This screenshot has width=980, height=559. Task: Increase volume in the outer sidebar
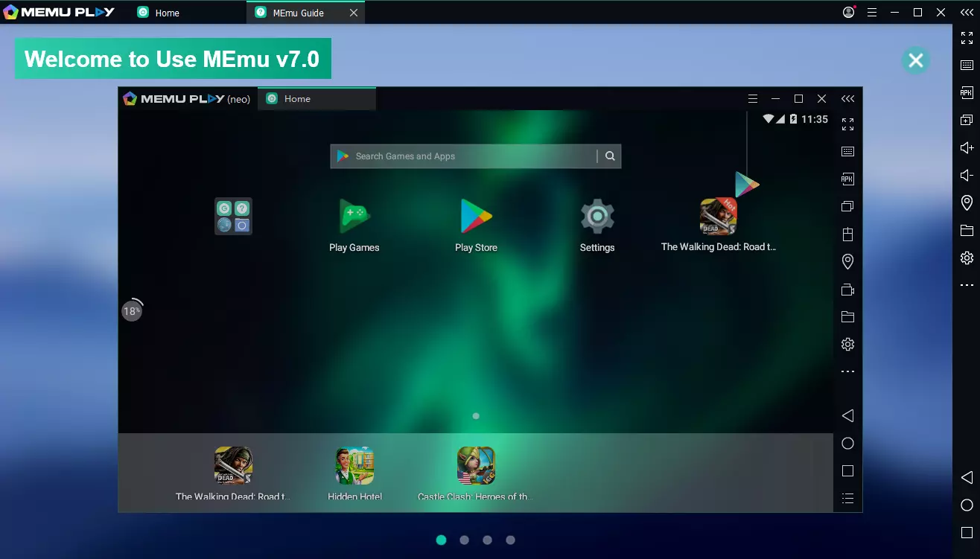tap(967, 147)
